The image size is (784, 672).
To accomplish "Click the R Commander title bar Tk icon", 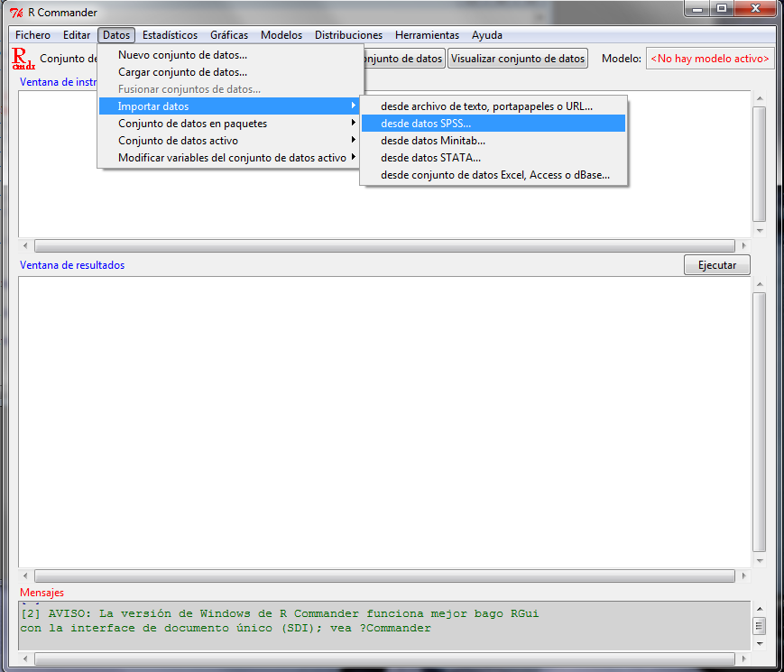I will point(16,13).
